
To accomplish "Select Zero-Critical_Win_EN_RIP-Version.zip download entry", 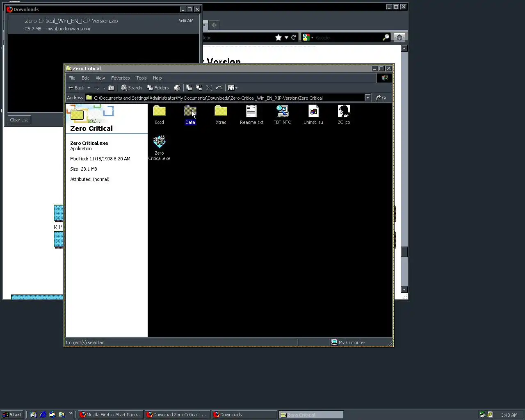I will (x=103, y=25).
